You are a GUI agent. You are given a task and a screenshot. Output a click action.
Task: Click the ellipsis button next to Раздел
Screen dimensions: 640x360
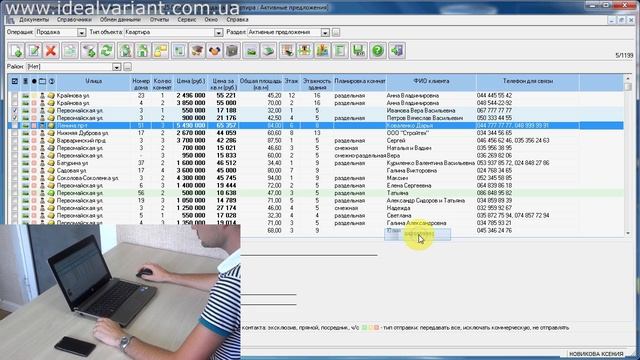336,32
